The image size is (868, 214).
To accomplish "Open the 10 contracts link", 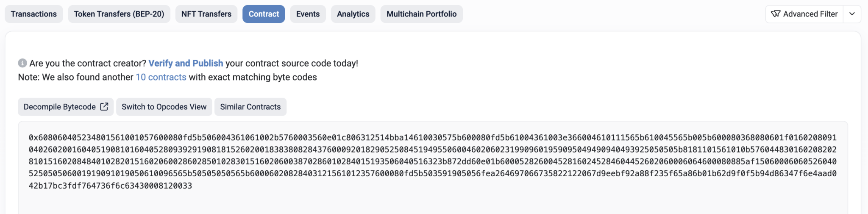I will [161, 77].
